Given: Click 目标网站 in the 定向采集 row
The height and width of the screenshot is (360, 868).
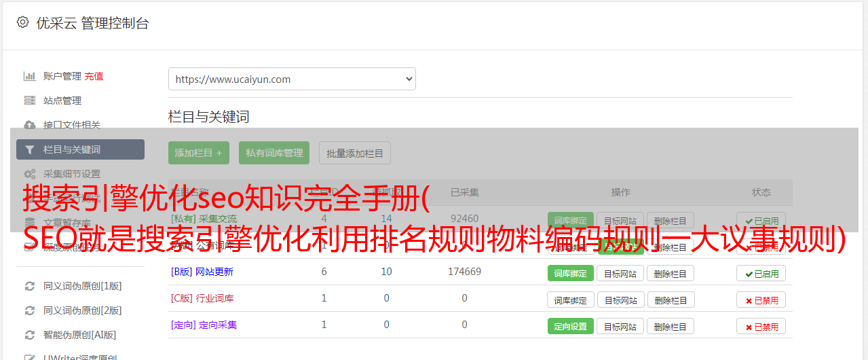Looking at the screenshot, I should 620,326.
